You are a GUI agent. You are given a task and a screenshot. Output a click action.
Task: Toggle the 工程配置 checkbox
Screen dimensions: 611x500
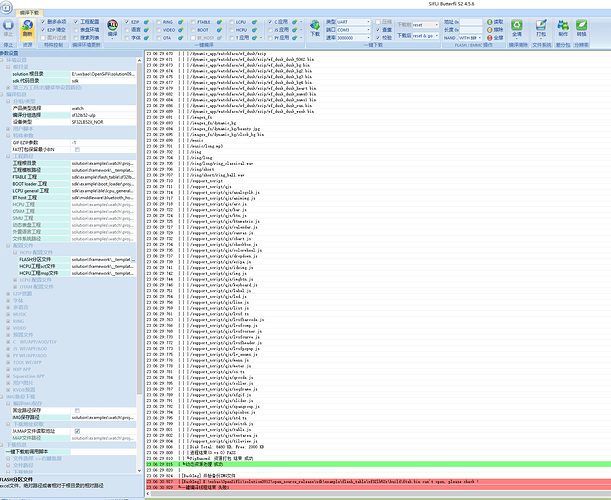[x=77, y=19]
